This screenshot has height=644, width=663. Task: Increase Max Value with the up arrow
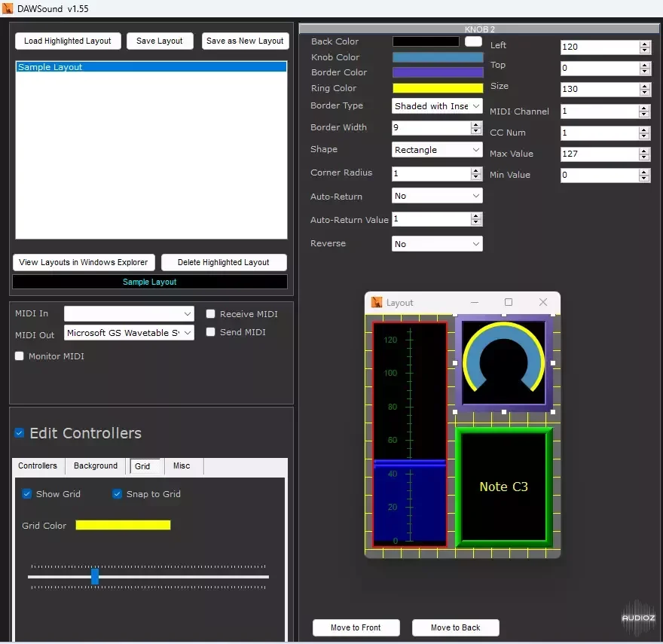(x=644, y=151)
